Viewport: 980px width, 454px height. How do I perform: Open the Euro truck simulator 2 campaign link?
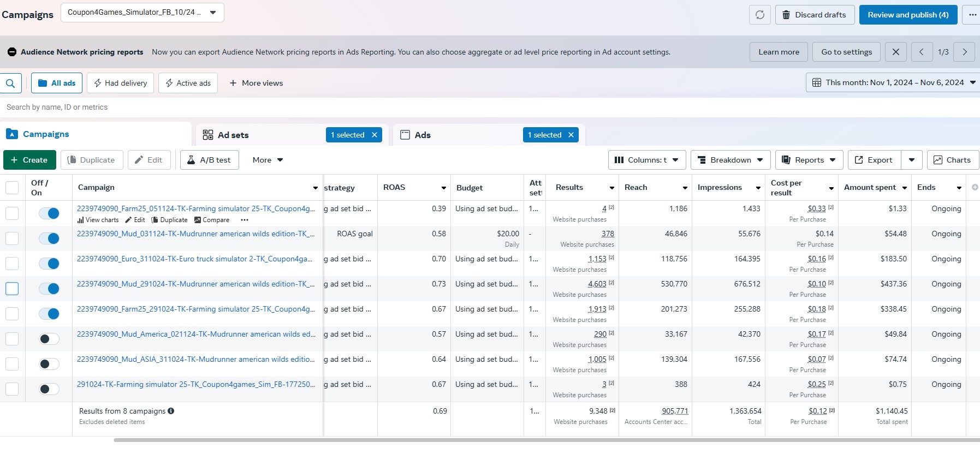[194, 259]
